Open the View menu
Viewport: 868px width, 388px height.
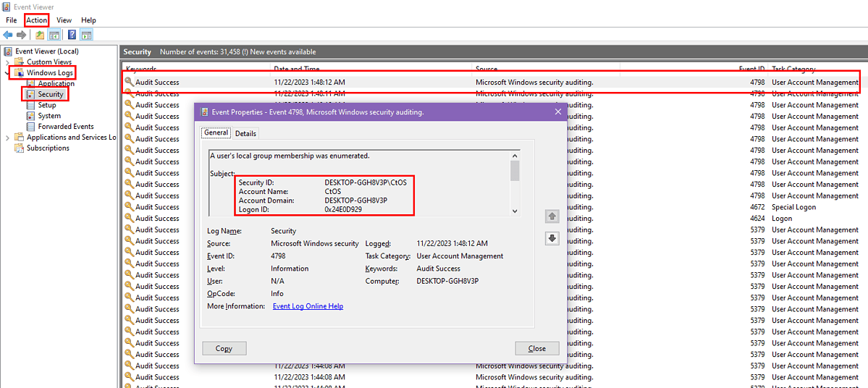pyautogui.click(x=64, y=20)
